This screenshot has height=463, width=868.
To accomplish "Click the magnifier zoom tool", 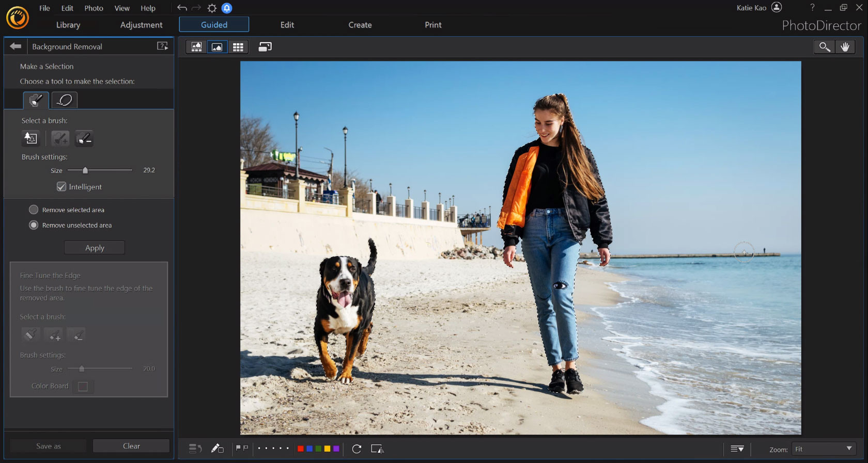I will [824, 47].
